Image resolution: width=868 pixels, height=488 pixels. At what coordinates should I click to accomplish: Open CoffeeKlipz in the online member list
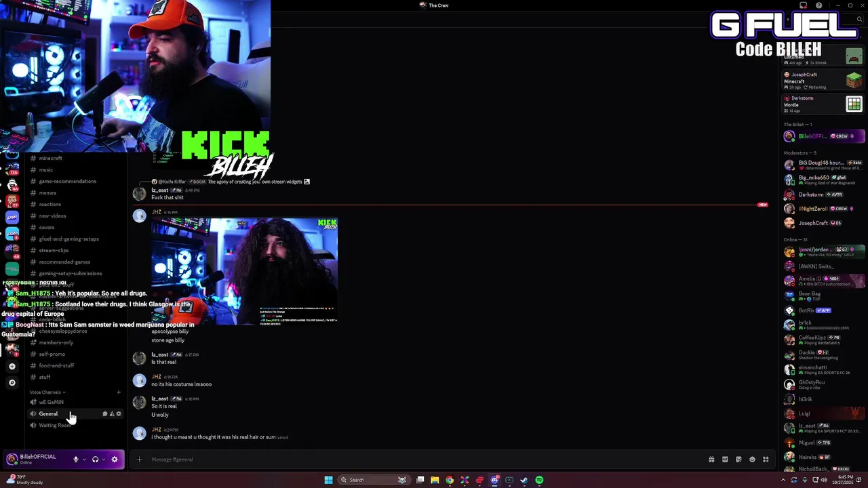[824, 340]
